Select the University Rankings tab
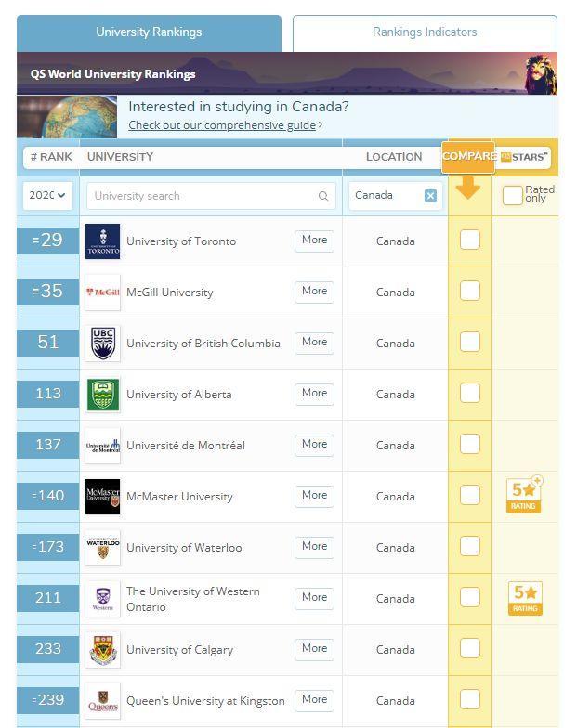Image resolution: width=577 pixels, height=728 pixels. (149, 32)
